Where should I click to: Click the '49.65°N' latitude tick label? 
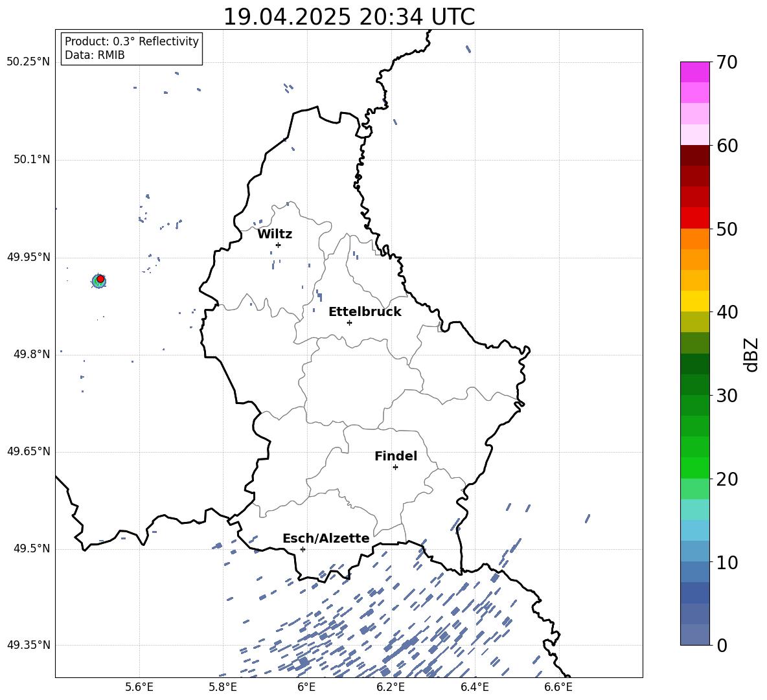[x=29, y=451]
